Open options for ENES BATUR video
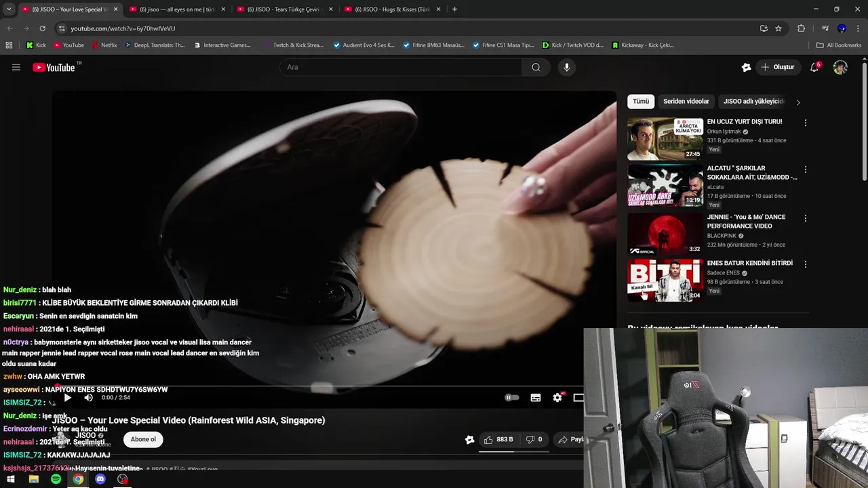This screenshot has height=488, width=868. pyautogui.click(x=806, y=264)
